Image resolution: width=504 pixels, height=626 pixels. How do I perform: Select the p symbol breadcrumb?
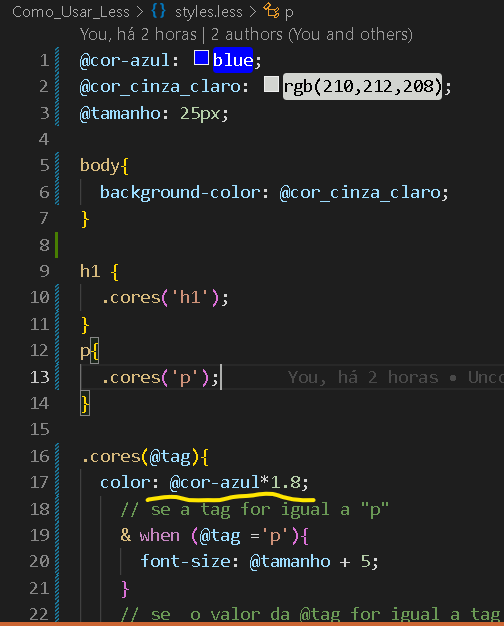[x=289, y=13]
